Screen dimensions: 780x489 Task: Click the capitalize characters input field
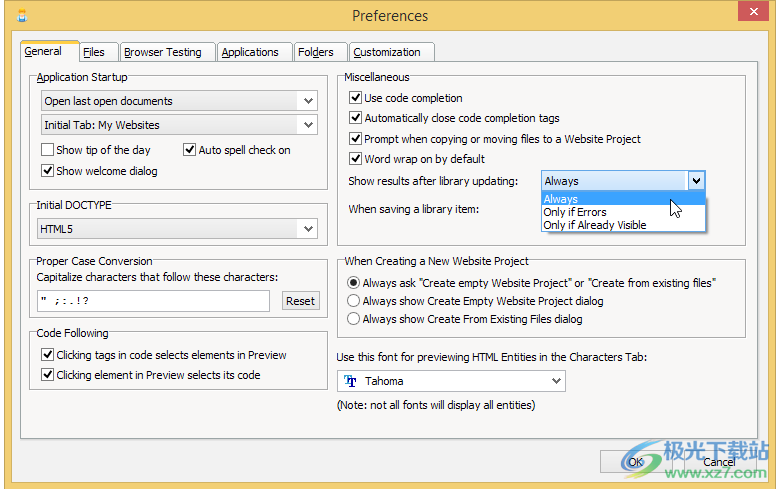pos(153,301)
